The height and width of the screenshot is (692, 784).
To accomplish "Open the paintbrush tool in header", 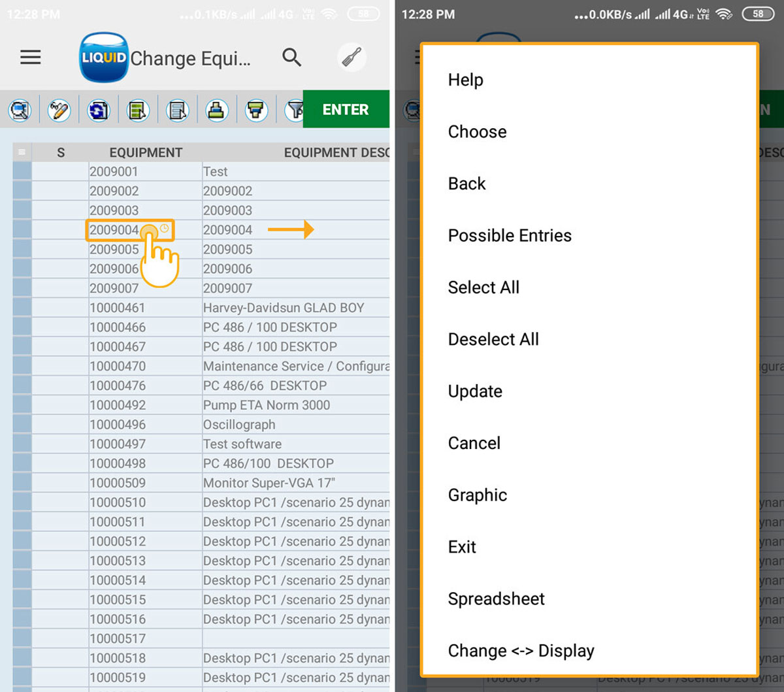I will pos(351,58).
